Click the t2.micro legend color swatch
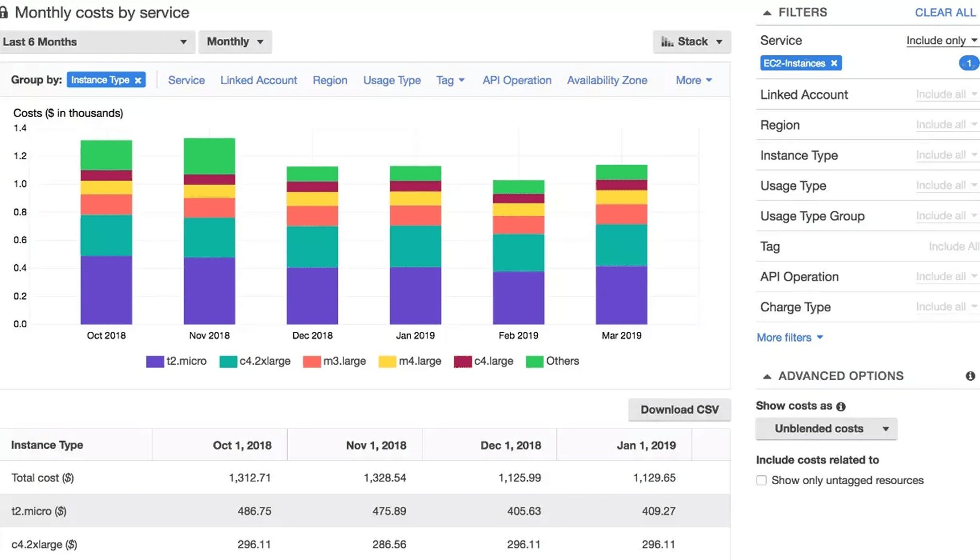The image size is (980, 560). (155, 361)
